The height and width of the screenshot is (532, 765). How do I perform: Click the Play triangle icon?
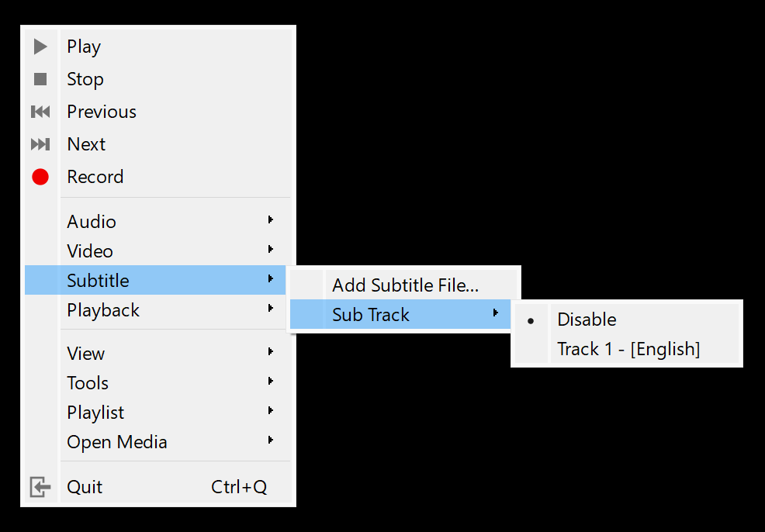point(40,47)
